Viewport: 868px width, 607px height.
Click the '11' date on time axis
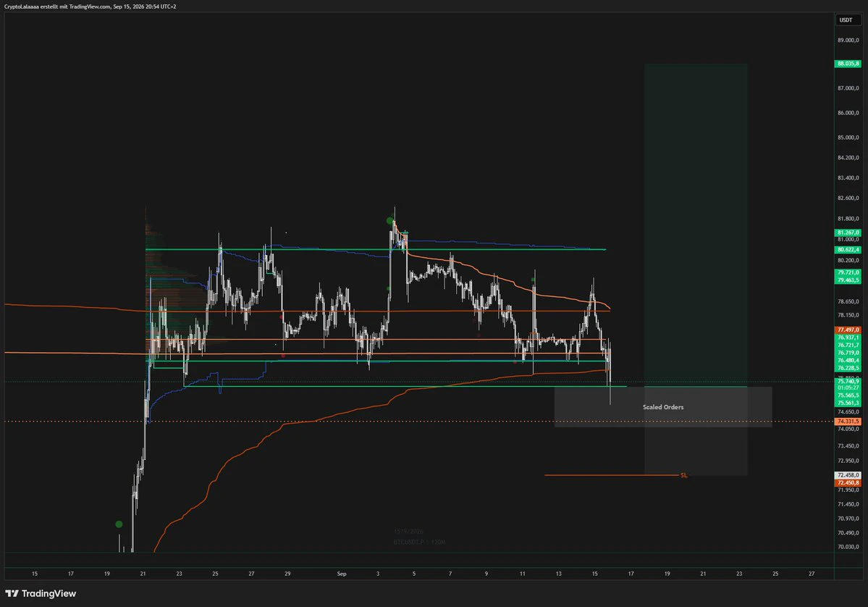click(x=522, y=574)
